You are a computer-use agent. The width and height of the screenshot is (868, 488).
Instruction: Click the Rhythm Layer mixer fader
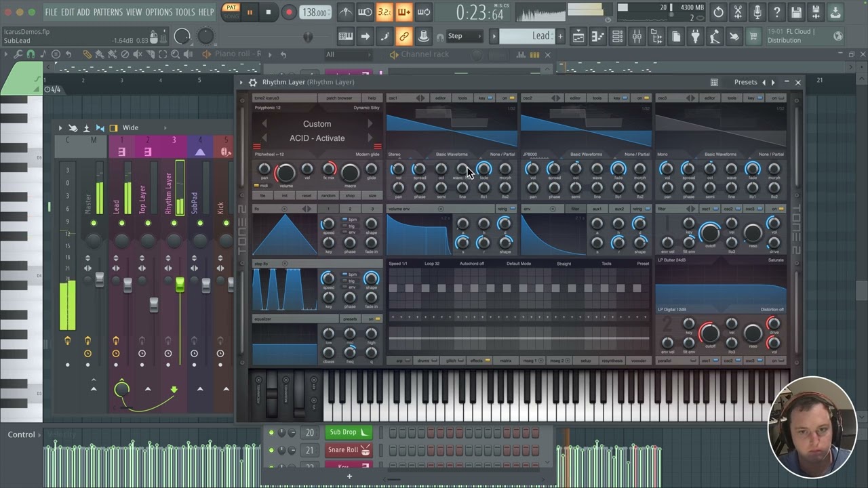[180, 285]
